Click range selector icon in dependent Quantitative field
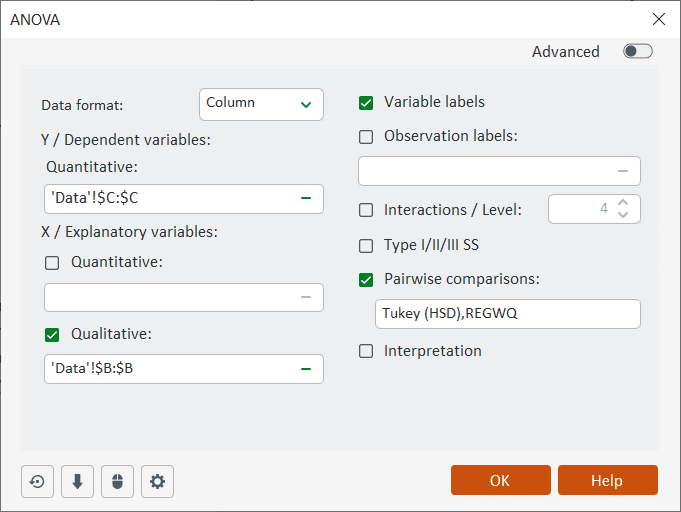 306,198
